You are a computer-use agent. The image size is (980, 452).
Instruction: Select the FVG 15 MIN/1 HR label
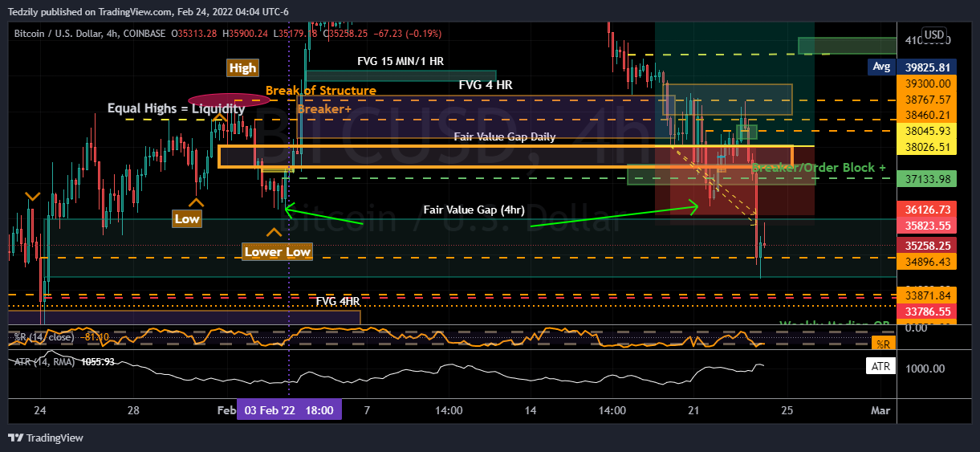[x=401, y=61]
